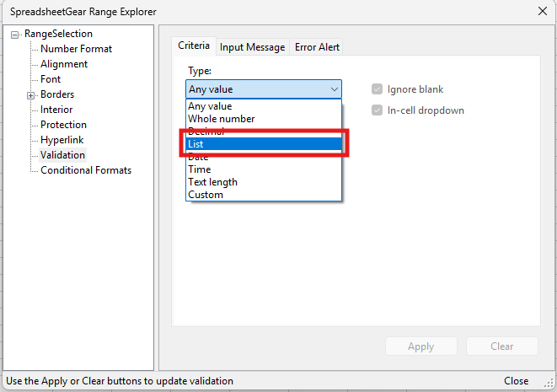Open Conditional Formats tree item
Screen dimensions: 557x392
pos(86,170)
